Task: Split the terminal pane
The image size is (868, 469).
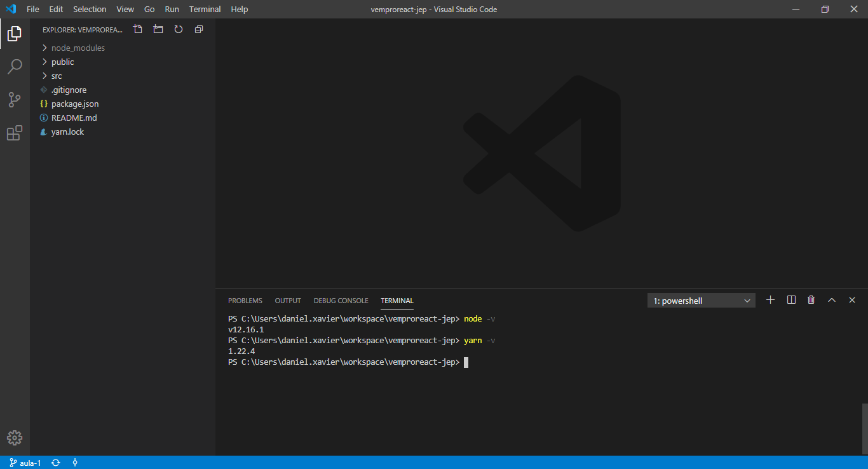Action: coord(791,300)
